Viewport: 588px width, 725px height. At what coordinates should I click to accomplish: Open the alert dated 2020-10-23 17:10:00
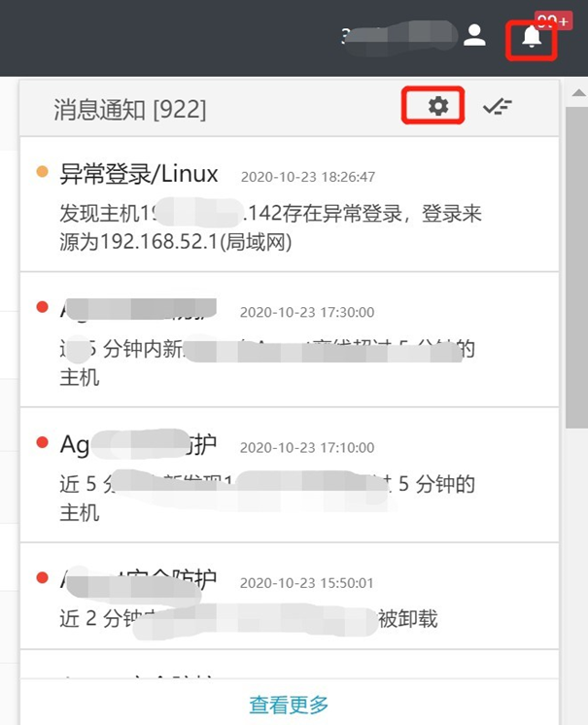click(290, 475)
